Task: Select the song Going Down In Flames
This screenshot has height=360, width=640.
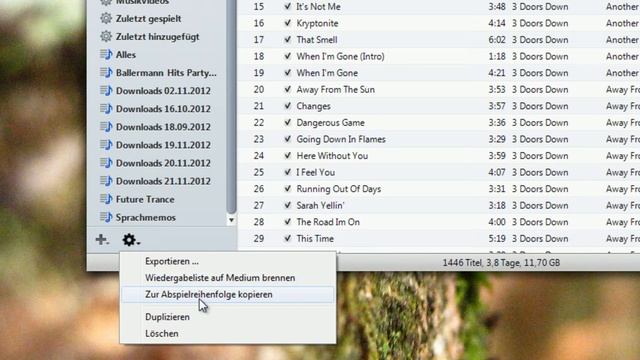Action: 341,139
